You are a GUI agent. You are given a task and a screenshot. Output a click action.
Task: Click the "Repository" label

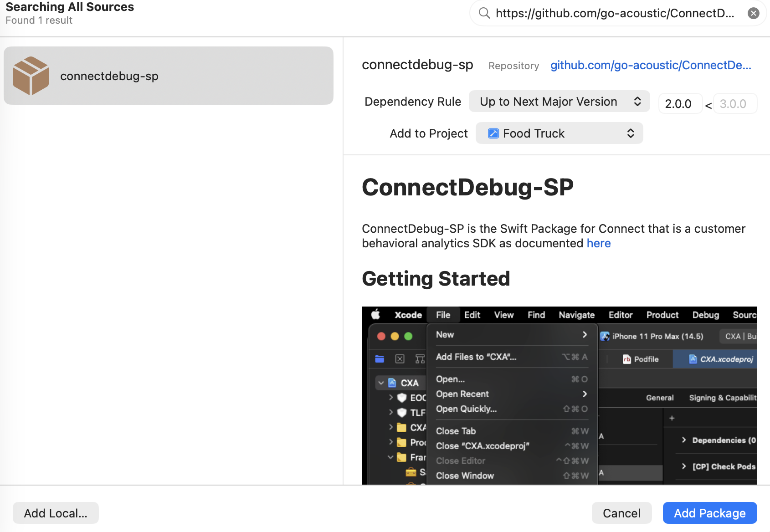click(x=513, y=66)
